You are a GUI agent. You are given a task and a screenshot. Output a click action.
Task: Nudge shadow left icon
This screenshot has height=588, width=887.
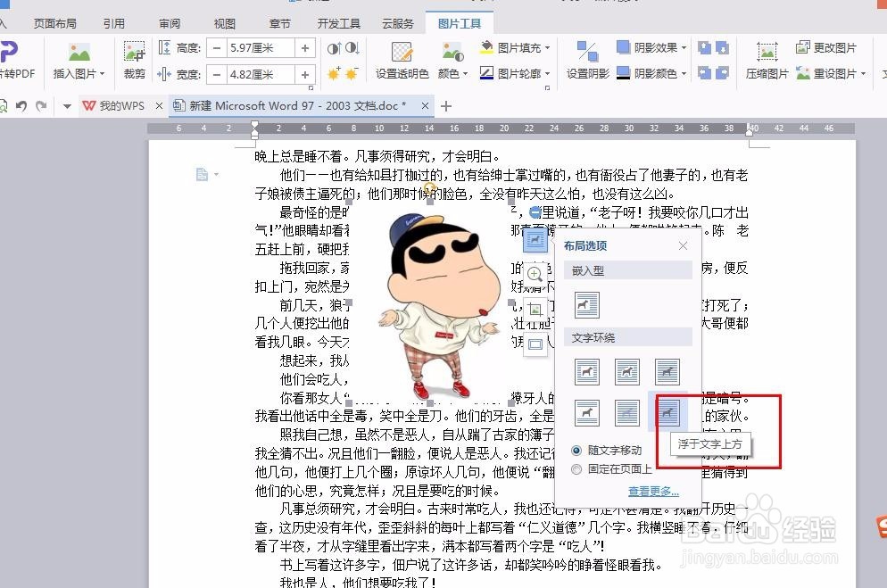[x=704, y=72]
